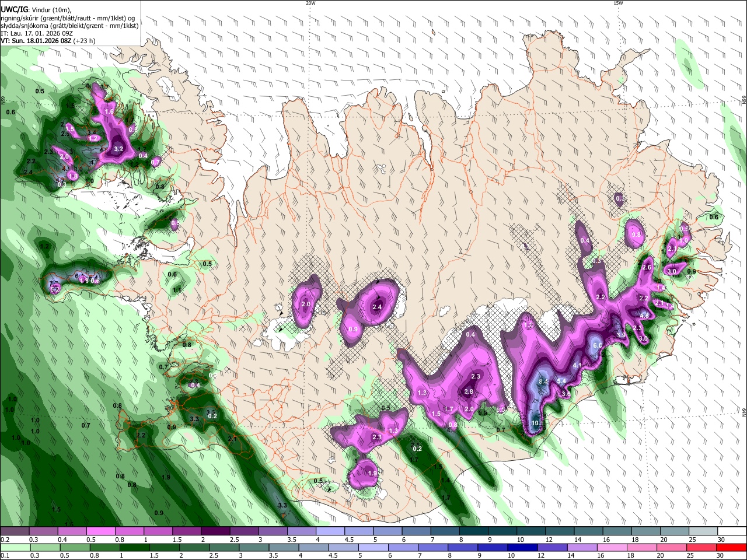Click the '0.2' number label of the top legend row
The image size is (747, 560).
click(5, 540)
